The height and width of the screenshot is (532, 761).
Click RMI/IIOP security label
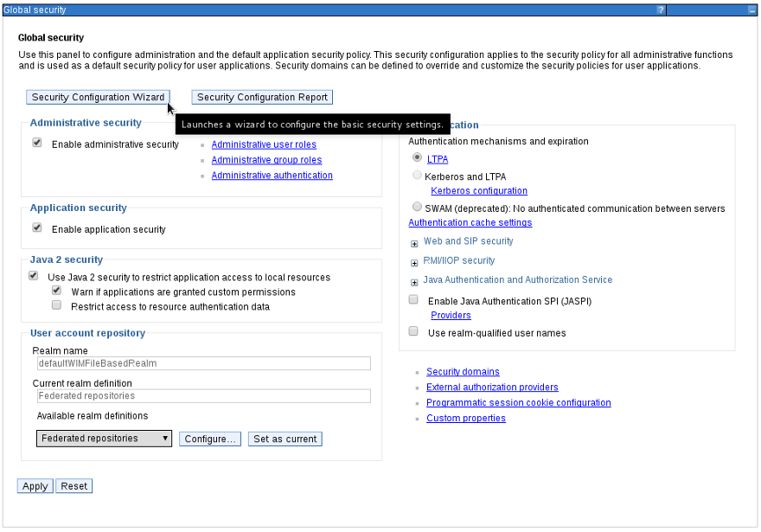tap(458, 260)
